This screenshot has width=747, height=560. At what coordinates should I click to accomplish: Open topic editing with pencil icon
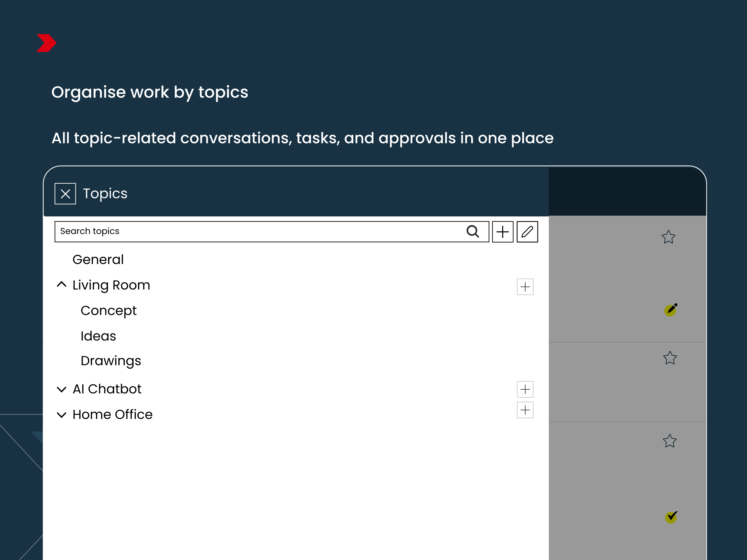point(527,232)
